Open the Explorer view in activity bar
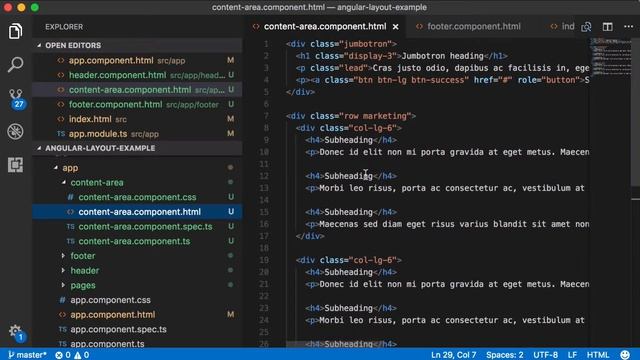Screen dimensions: 640x360 coord(15,31)
